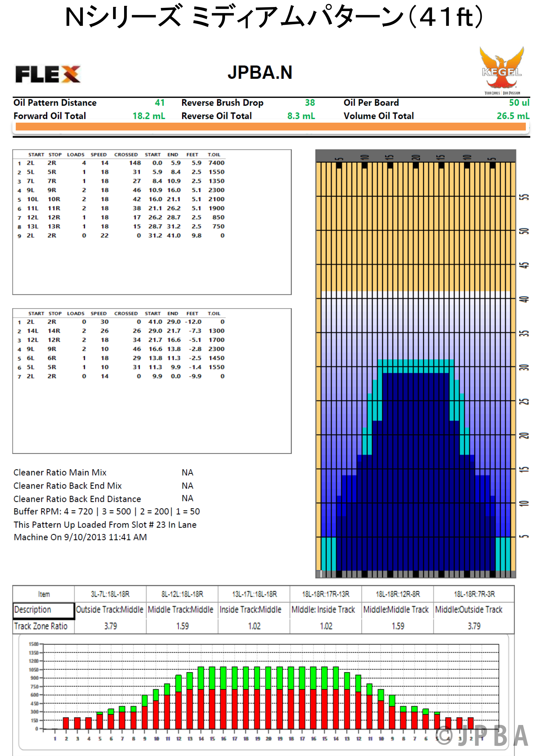The height and width of the screenshot is (756, 542).
Task: Click the Reverse Brush Drop value 38
Action: 310,103
